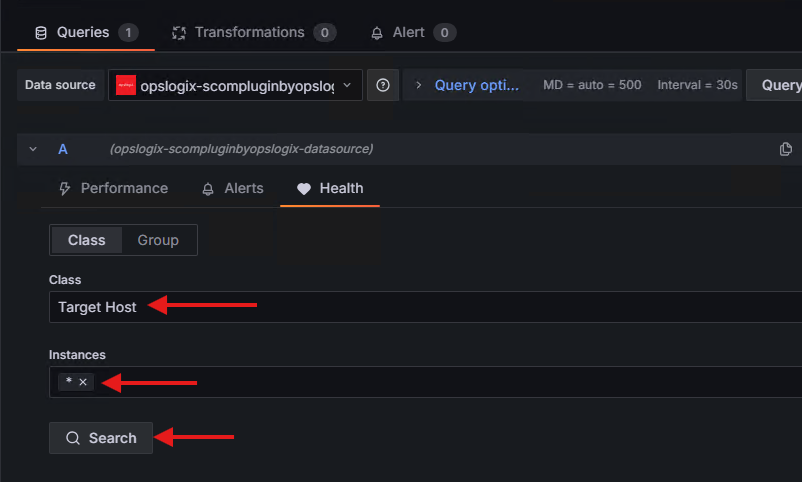Choose the Group radio option
The height and width of the screenshot is (482, 802).
[x=158, y=240]
